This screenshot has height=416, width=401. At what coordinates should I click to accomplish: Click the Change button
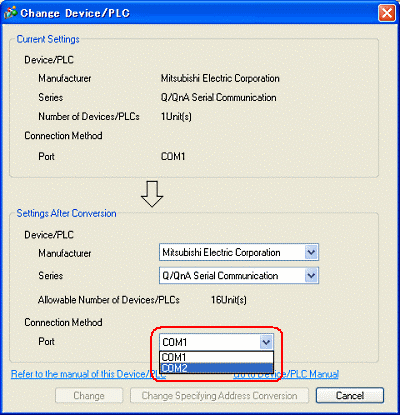tap(89, 396)
